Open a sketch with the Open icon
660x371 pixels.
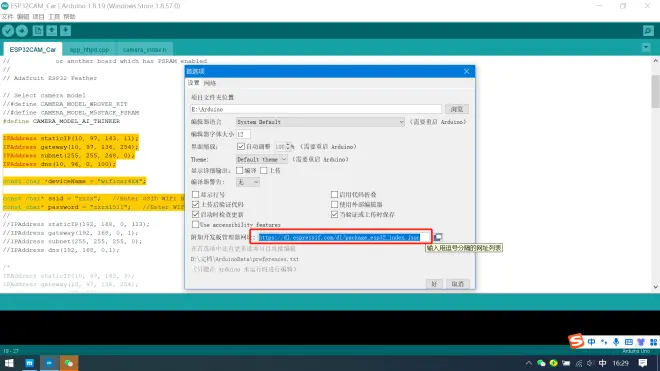point(52,31)
